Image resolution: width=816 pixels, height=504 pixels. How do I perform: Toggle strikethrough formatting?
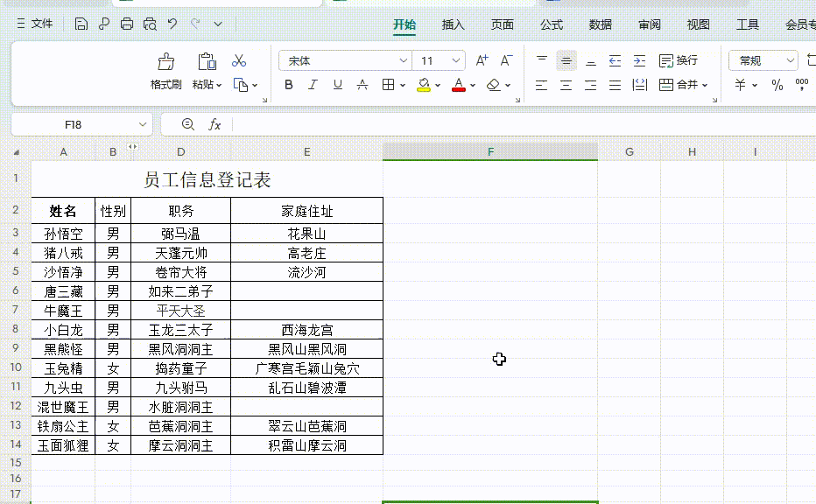(x=362, y=85)
